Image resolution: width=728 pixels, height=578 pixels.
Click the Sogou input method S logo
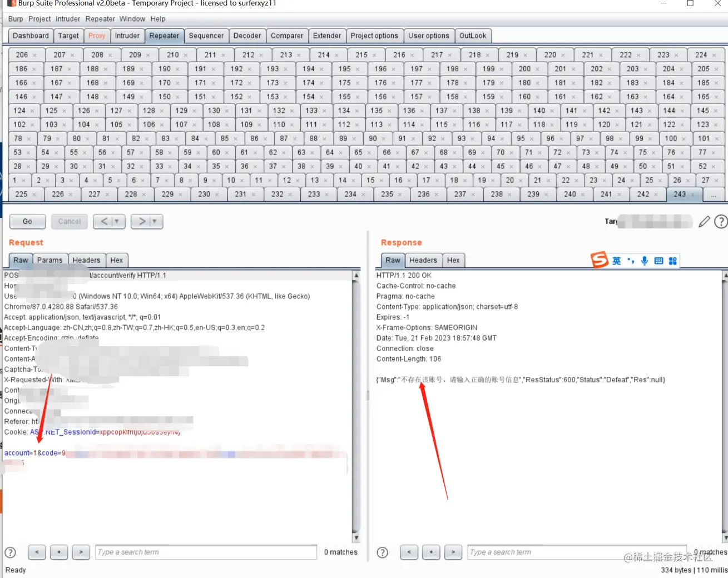pyautogui.click(x=599, y=260)
